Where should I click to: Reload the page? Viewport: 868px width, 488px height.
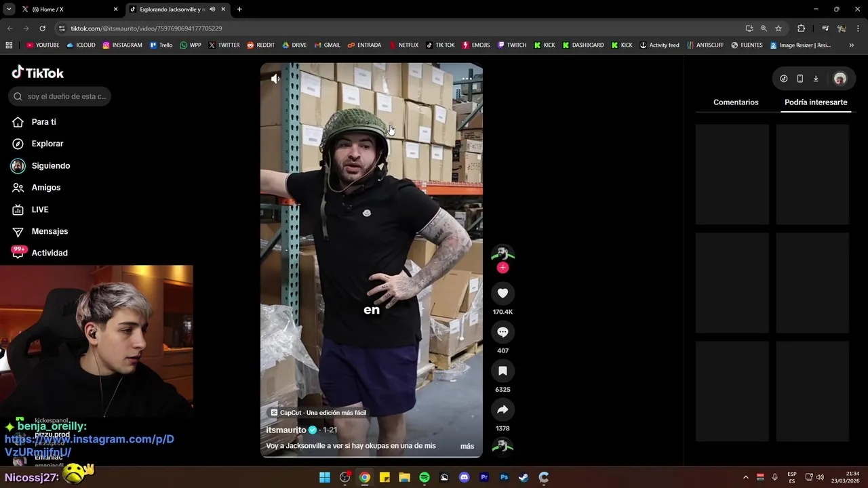click(x=42, y=28)
